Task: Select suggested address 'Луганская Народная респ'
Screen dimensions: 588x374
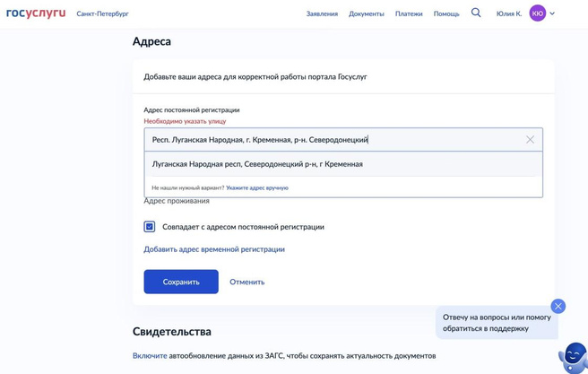Action: click(x=257, y=164)
